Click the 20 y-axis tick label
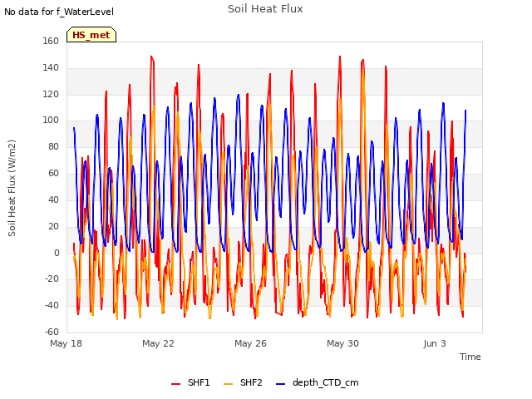This screenshot has height=399, width=532. click(x=53, y=226)
